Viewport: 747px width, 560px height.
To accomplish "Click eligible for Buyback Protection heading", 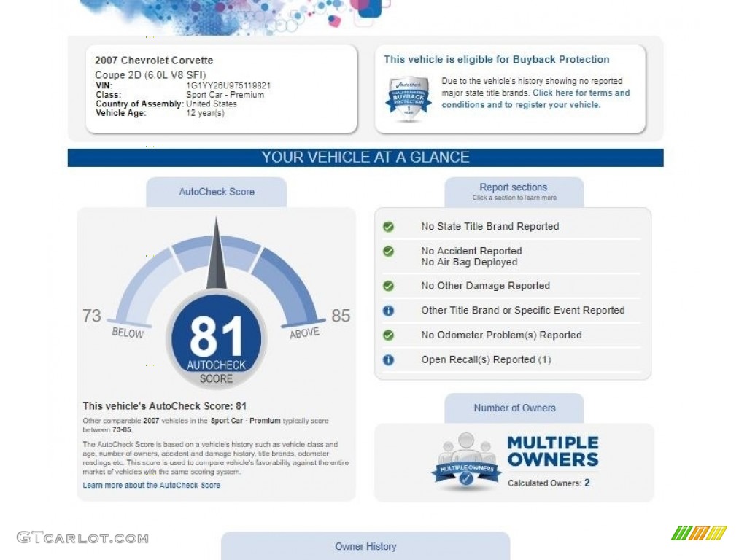I will tap(496, 60).
